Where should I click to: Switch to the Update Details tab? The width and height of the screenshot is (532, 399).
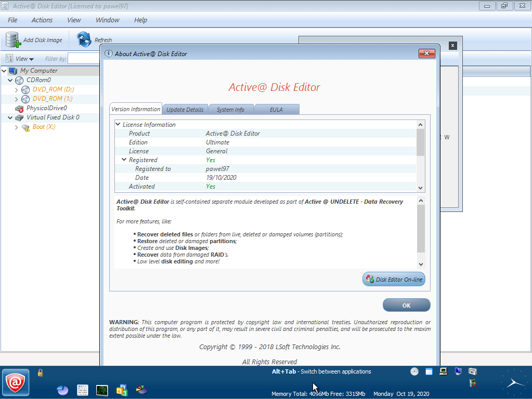tap(185, 110)
